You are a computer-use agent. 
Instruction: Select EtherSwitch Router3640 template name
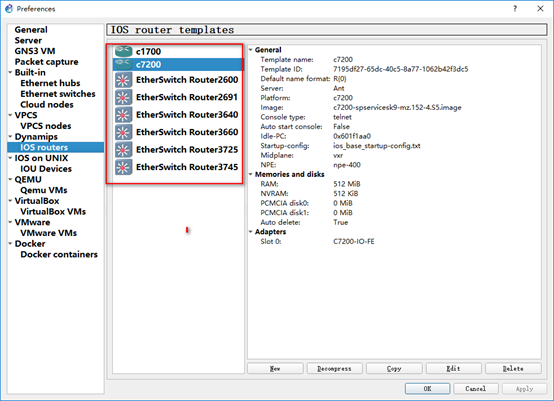(187, 115)
